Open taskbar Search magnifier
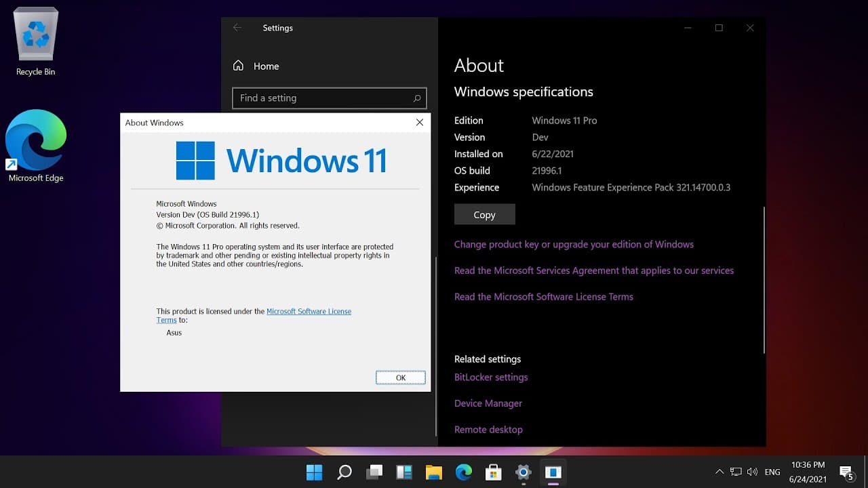The image size is (868, 488). click(344, 472)
